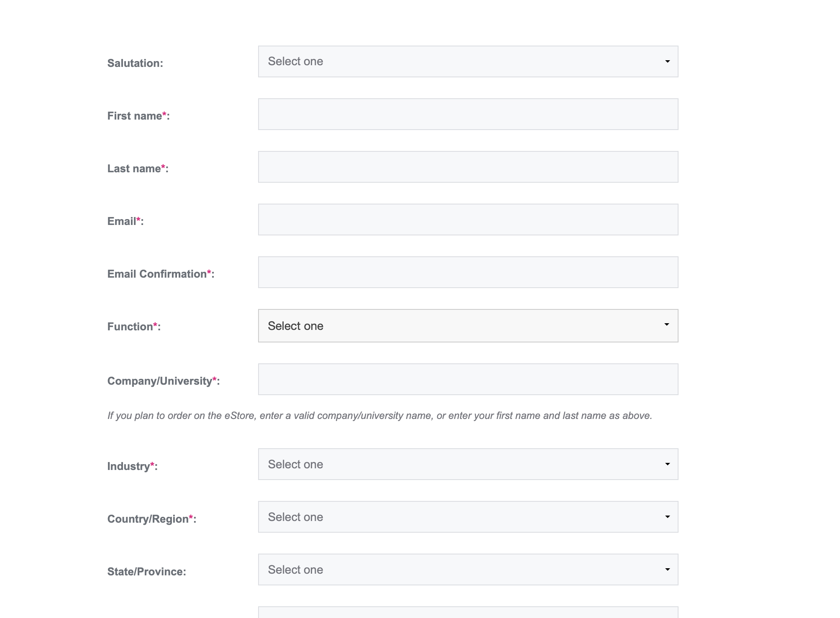
Task: Expand State/Province selector arrow
Action: pos(667,569)
